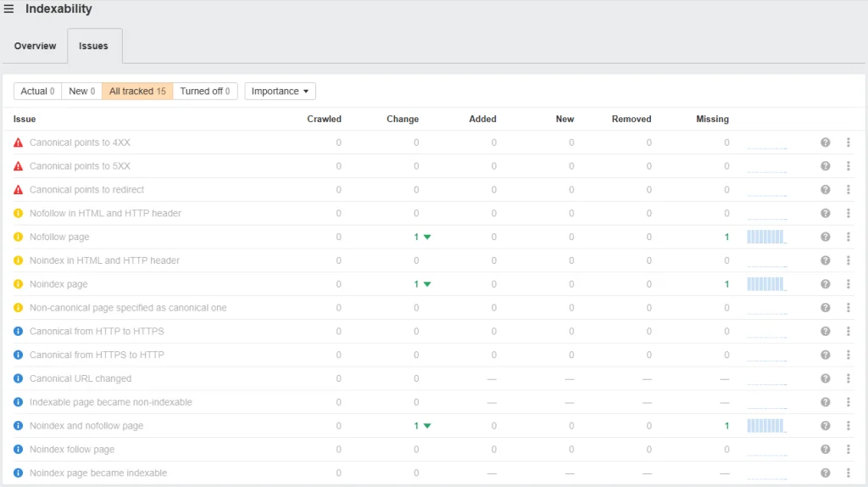Viewport: 868px width, 487px height.
Task: Open the Noindex and nofollow page issue
Action: [86, 426]
